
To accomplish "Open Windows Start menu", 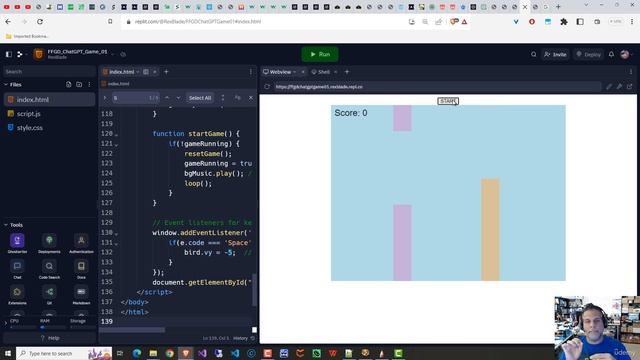I will pos(7,353).
